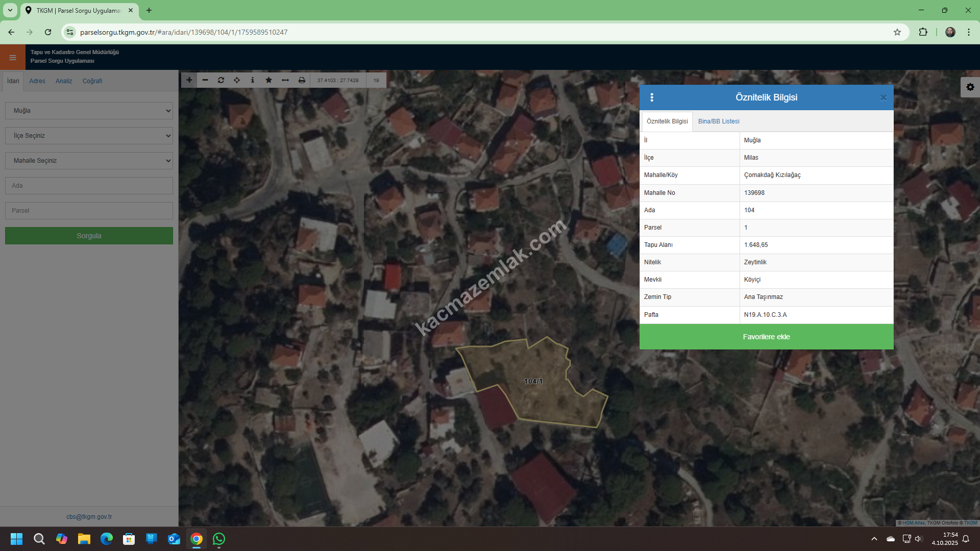Click the Ada input field
980x551 pixels.
[89, 186]
